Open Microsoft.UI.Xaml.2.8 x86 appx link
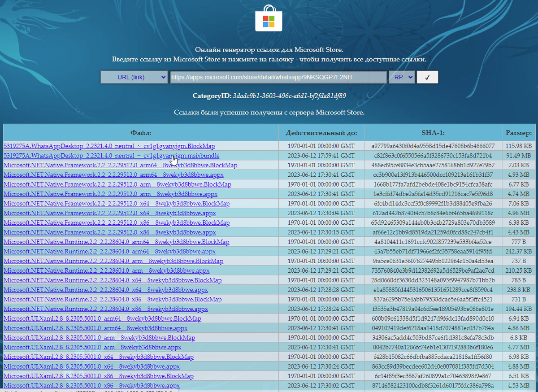Image resolution: width=538 pixels, height=392 pixels. click(91, 386)
